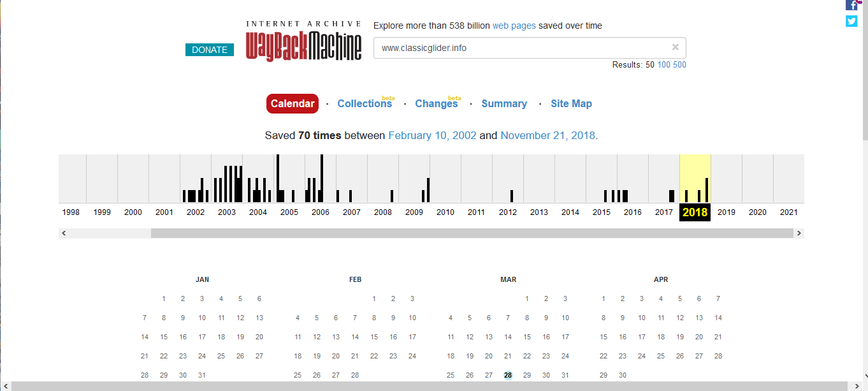The image size is (868, 391).
Task: Click January 31 in the calendar
Action: click(x=202, y=376)
